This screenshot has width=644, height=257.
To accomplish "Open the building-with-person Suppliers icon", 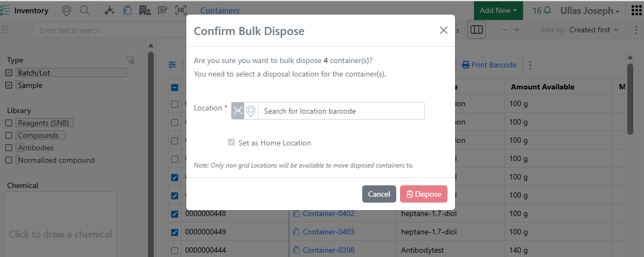I will [x=145, y=11].
